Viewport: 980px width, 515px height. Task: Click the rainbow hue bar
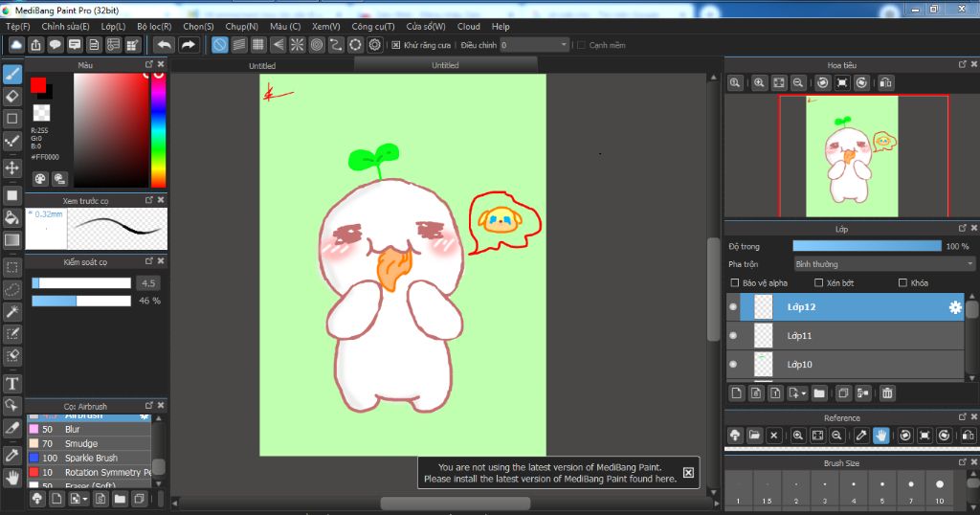point(158,130)
